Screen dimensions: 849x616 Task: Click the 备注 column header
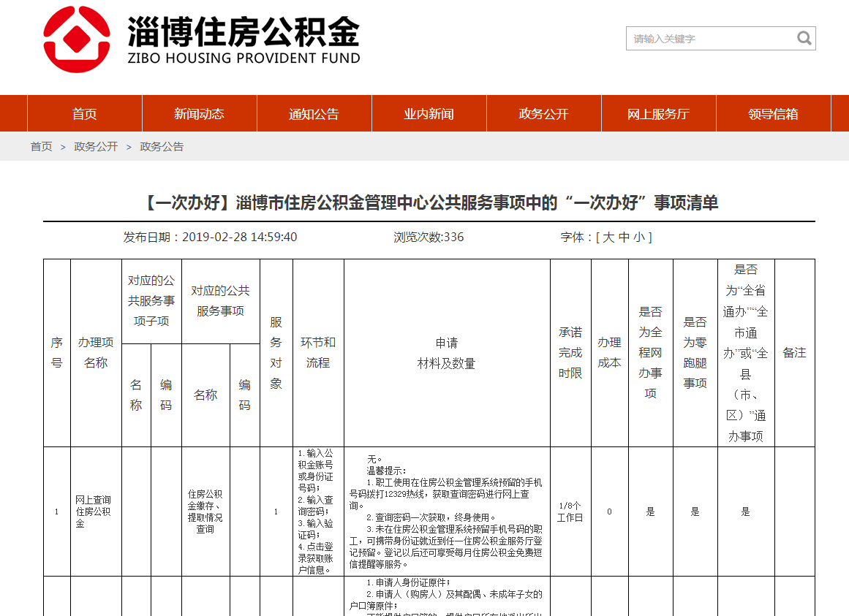point(794,353)
